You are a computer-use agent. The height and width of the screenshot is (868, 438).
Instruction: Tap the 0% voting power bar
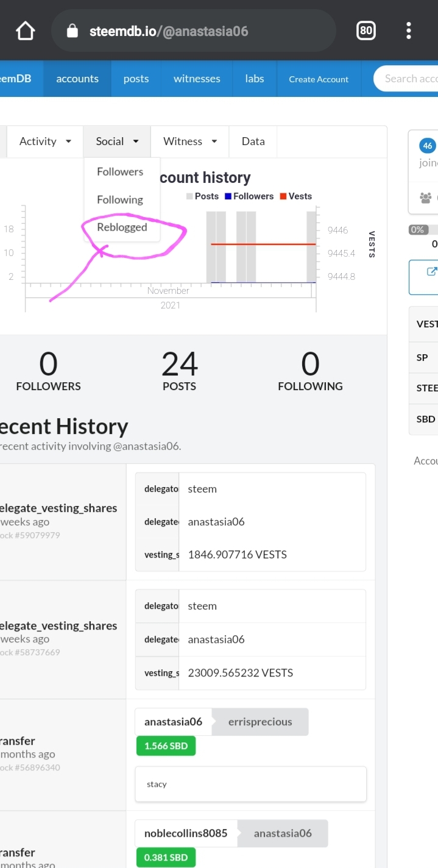(423, 230)
